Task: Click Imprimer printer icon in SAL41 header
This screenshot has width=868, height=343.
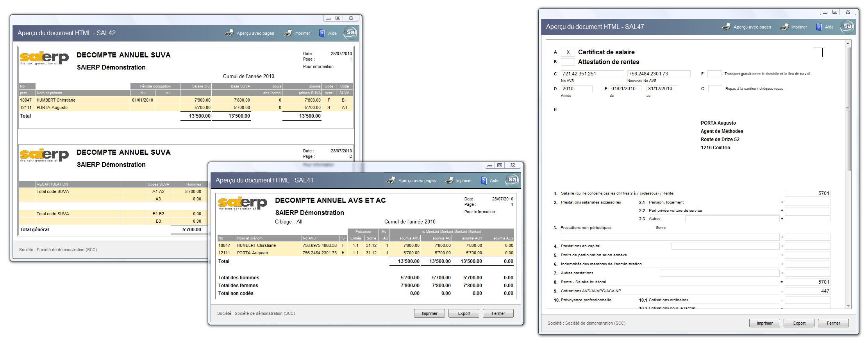Action: 450,180
